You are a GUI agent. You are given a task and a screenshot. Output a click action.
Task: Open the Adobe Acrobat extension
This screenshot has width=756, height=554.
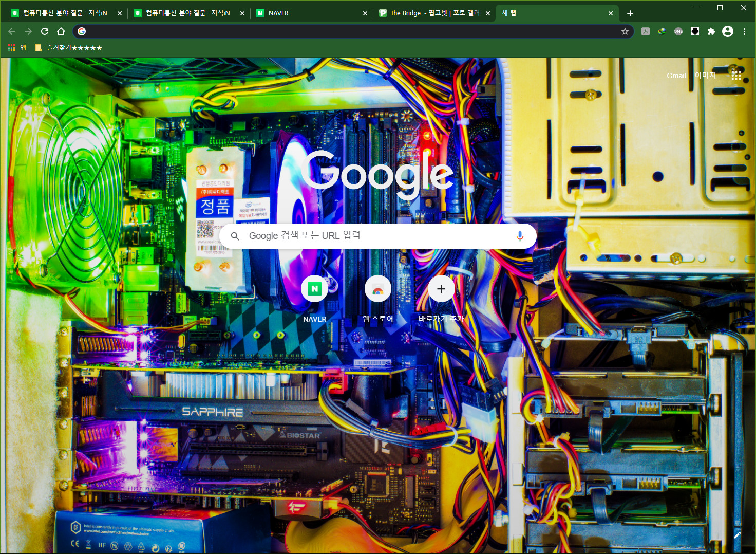pyautogui.click(x=646, y=31)
